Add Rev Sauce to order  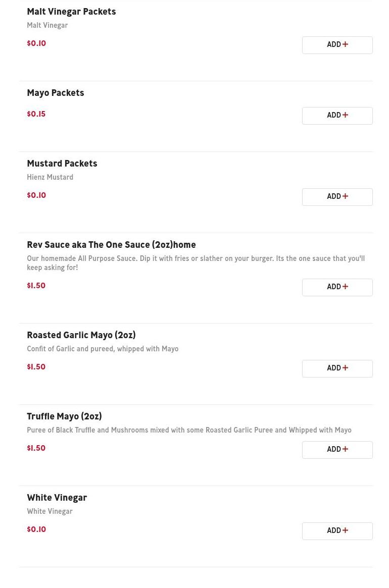point(337,287)
